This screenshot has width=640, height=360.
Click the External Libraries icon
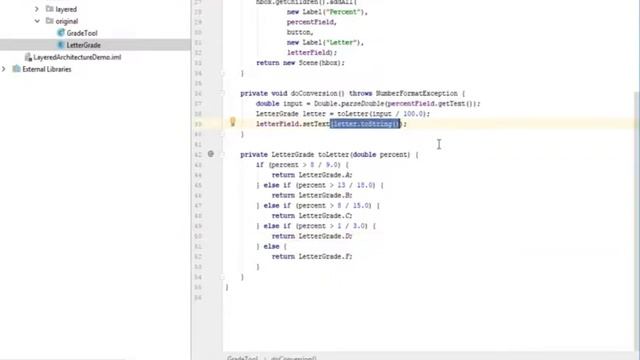click(x=16, y=69)
